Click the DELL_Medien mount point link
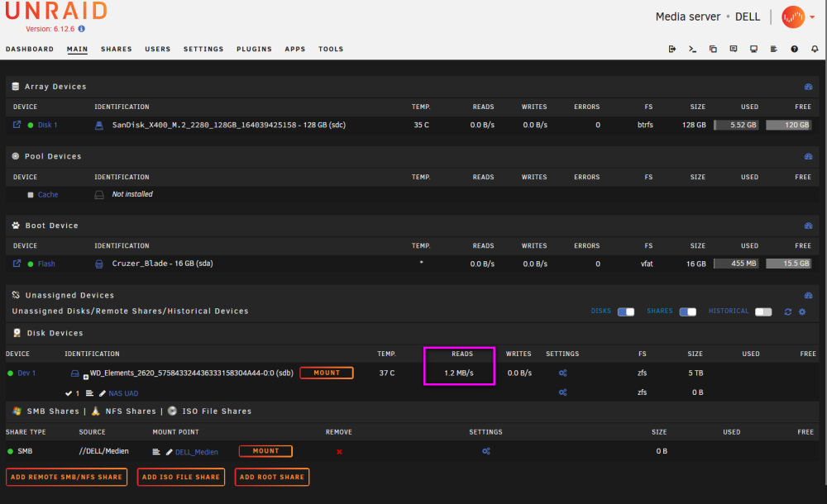 [197, 452]
